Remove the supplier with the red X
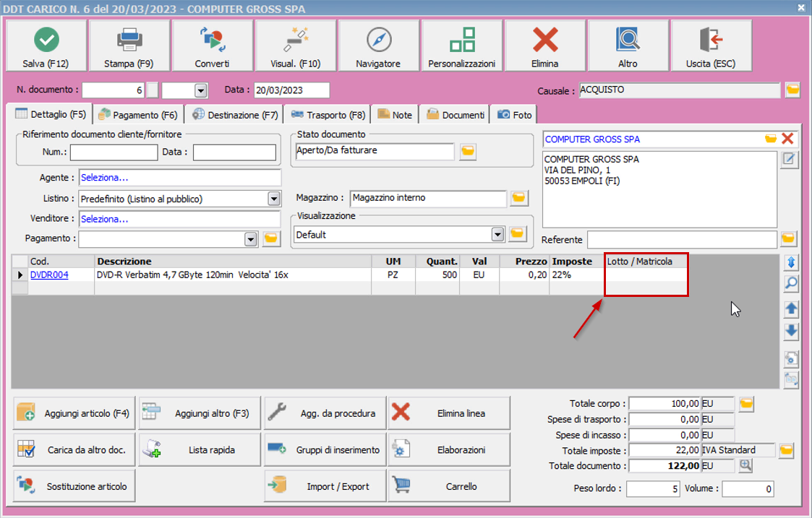Screen dimensions: 812x518 coord(787,139)
